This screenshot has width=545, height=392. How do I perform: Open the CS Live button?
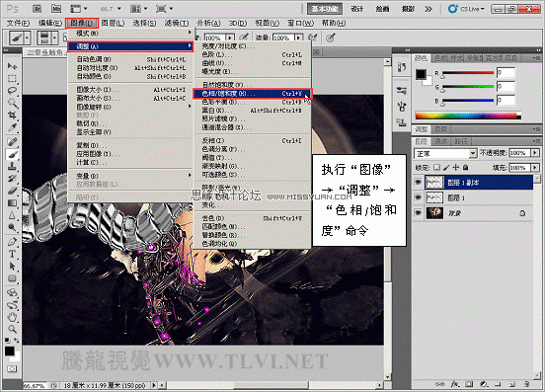point(467,9)
